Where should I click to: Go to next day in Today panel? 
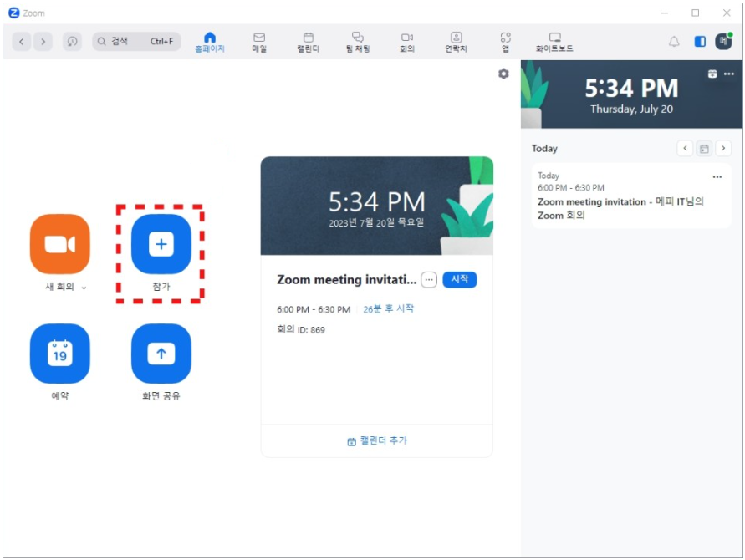723,149
